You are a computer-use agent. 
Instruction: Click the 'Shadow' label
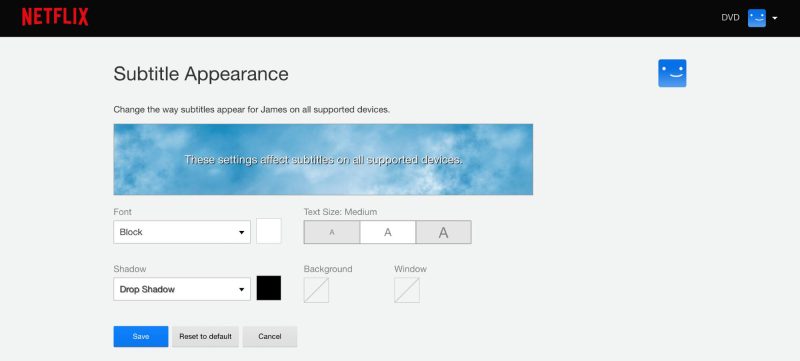click(x=130, y=269)
